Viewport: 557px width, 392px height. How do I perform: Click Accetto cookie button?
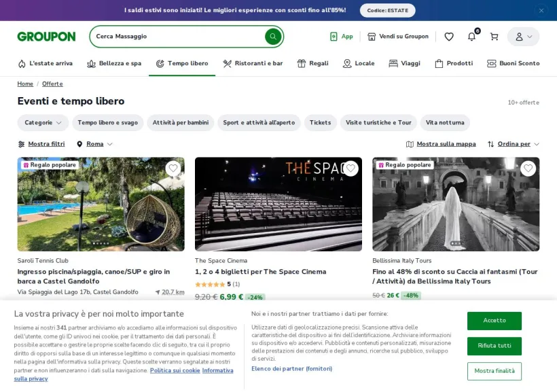pos(494,321)
